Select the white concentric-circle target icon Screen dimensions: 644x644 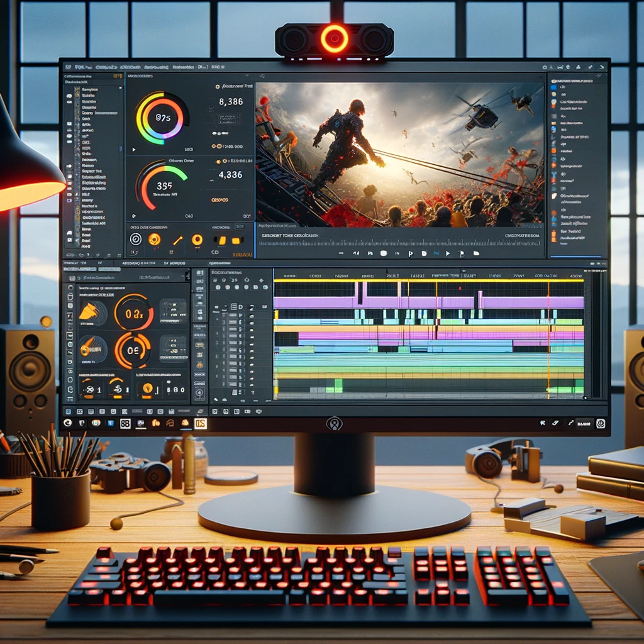[135, 239]
